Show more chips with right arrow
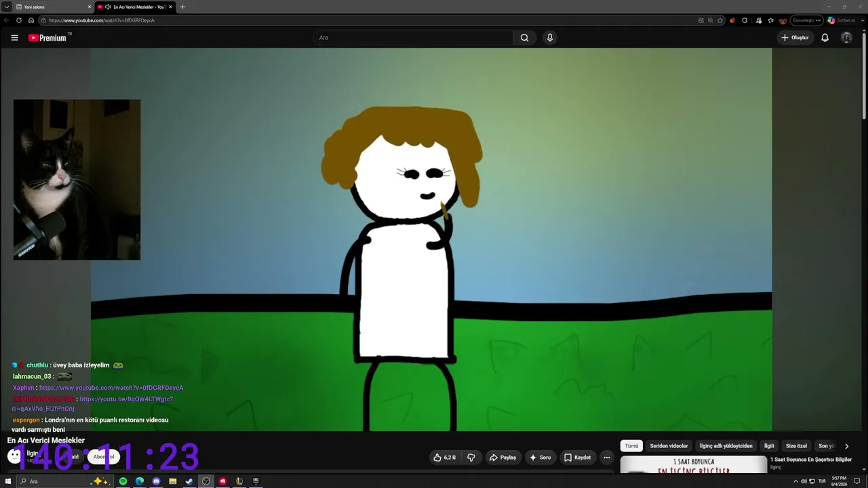The image size is (868, 488). click(846, 446)
